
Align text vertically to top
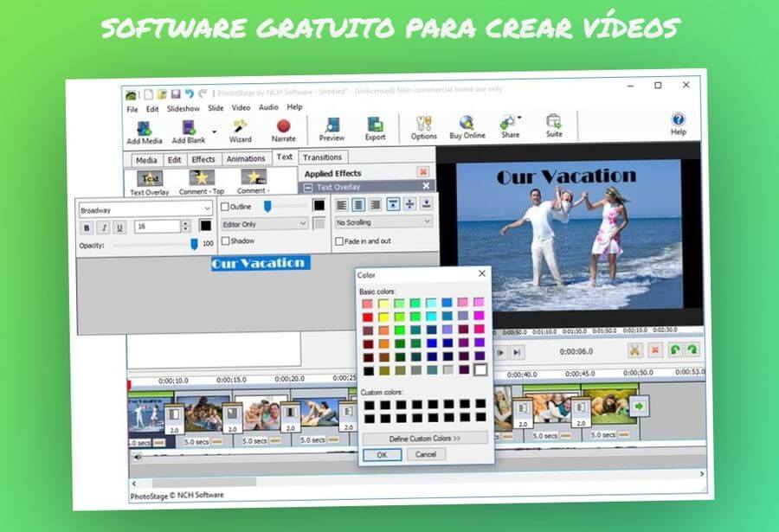[x=393, y=203]
